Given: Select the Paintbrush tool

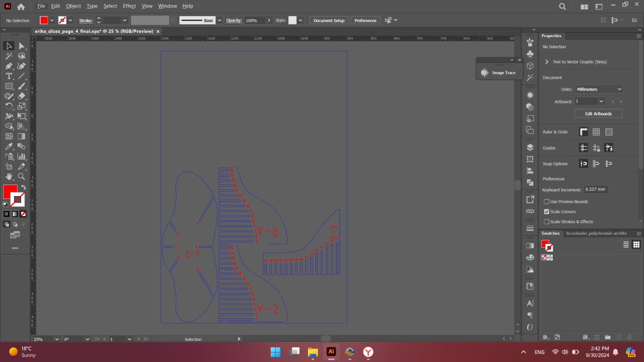Looking at the screenshot, I should coord(22,86).
